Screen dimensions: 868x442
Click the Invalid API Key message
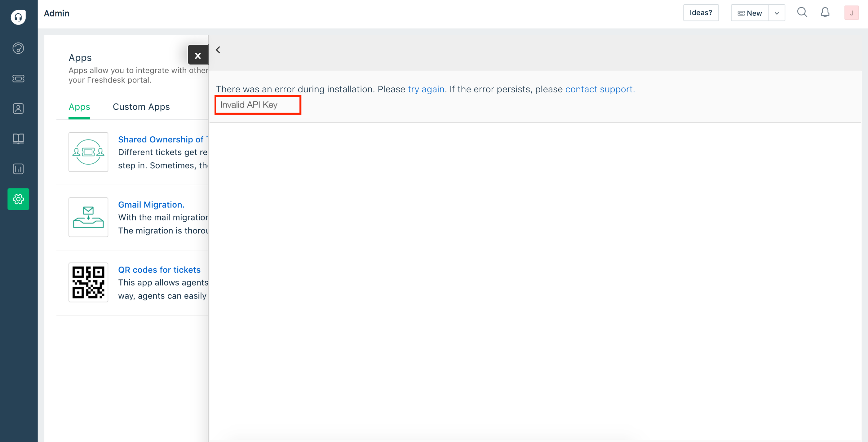tap(249, 105)
